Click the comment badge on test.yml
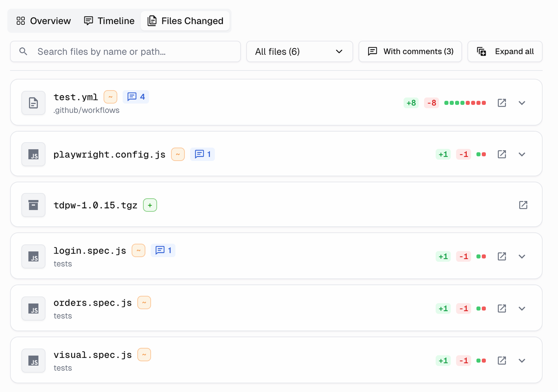Screen dimensions: 558x392 pos(136,97)
